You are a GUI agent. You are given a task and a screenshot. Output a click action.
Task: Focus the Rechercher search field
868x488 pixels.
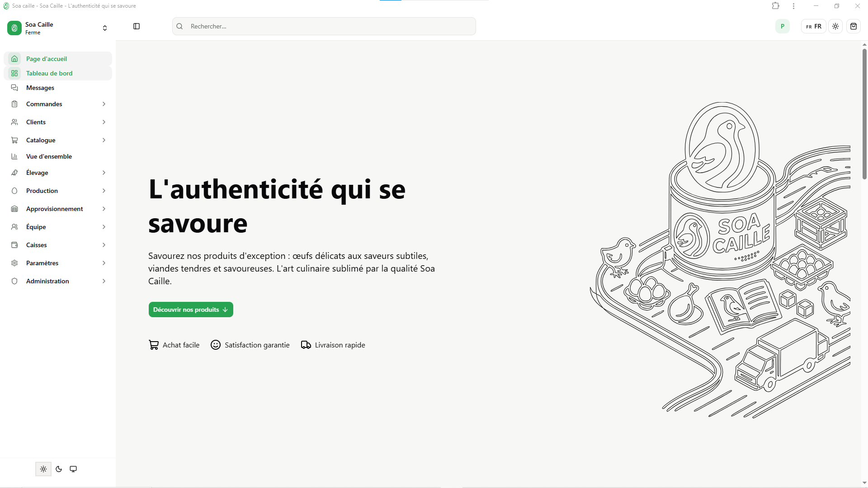324,26
